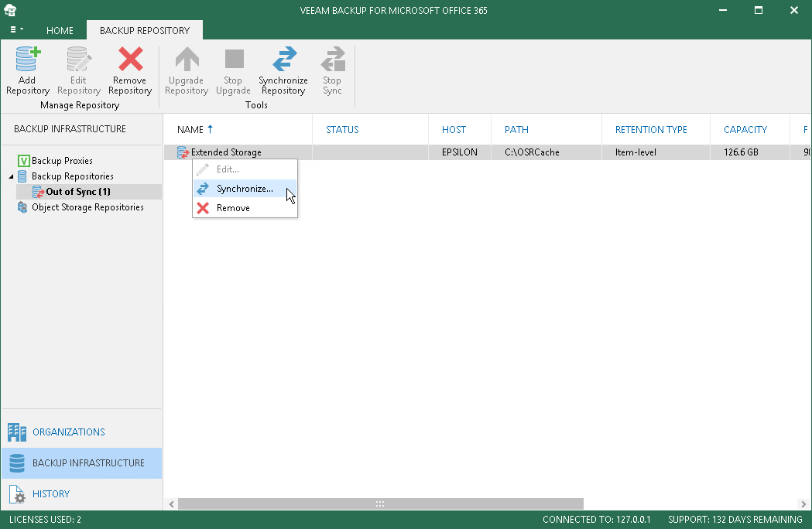
Task: Open the ORGANIZATIONS view
Action: pos(82,432)
